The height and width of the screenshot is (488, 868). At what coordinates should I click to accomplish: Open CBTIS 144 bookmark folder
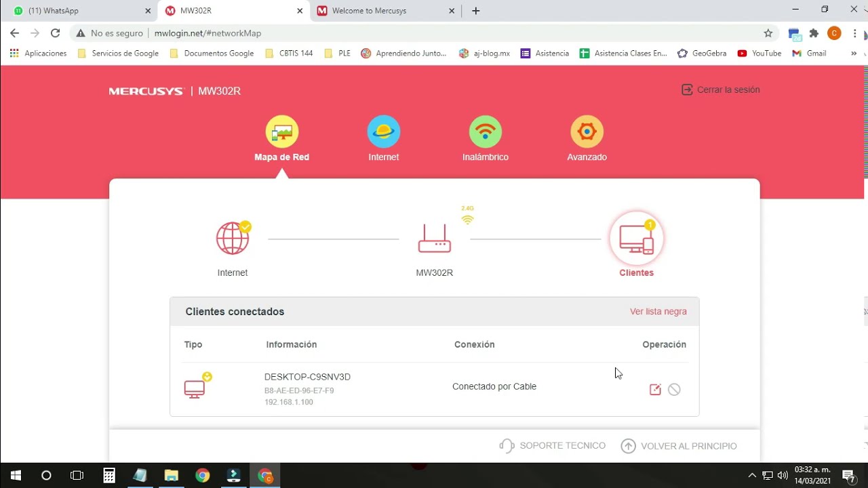click(x=289, y=54)
